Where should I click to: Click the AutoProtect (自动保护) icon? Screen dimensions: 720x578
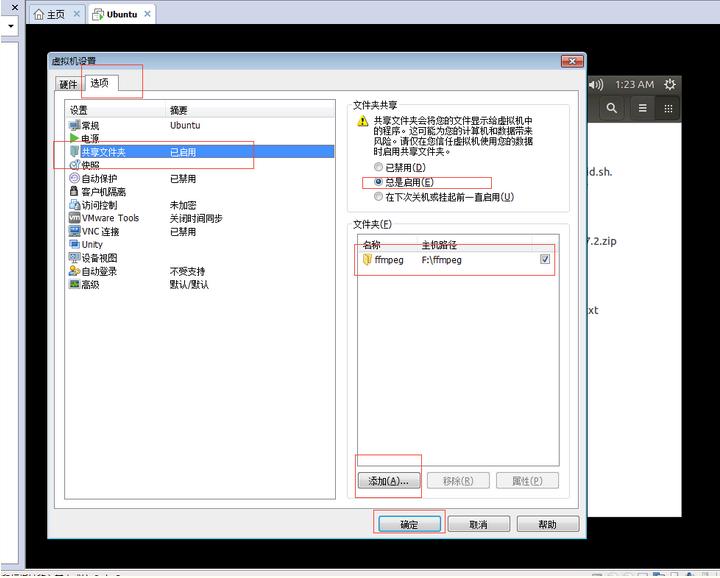point(74,178)
